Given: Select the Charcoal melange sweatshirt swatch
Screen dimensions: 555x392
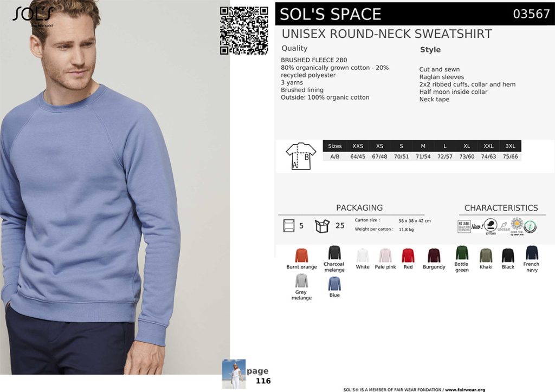Looking at the screenshot, I should (x=334, y=252).
